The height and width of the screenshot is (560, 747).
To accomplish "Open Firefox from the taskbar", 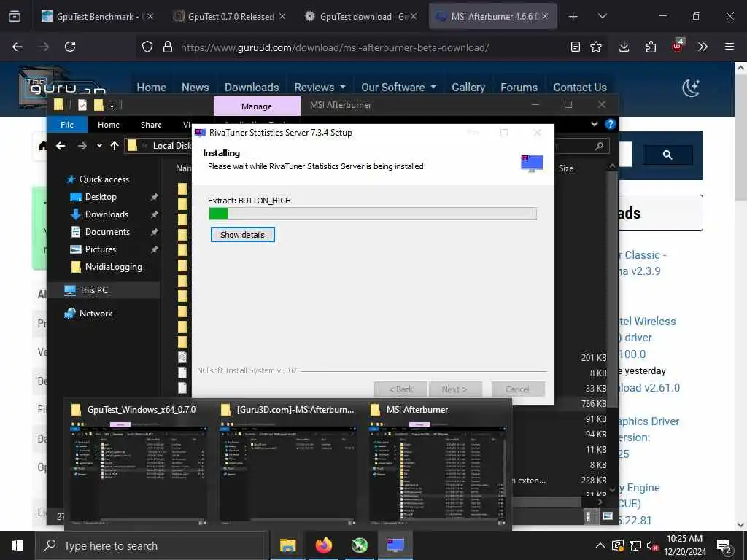I will point(323,545).
